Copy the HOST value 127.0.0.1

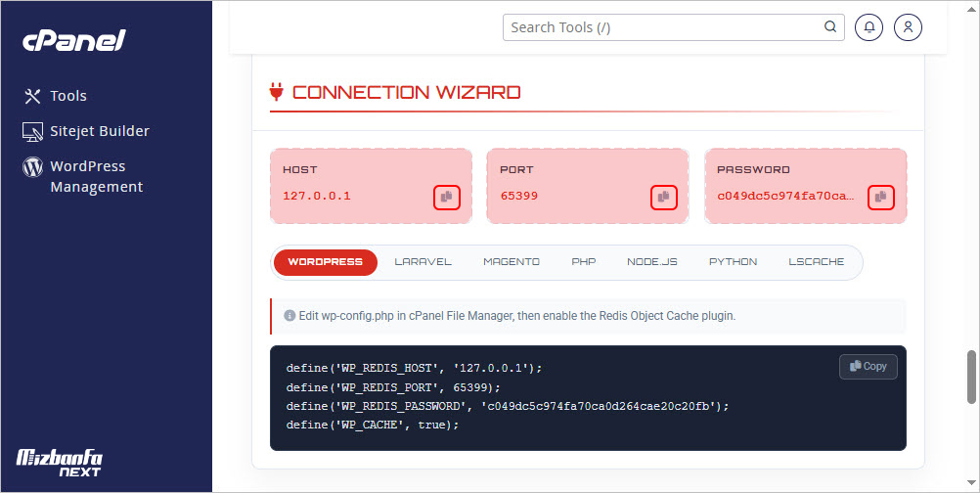pyautogui.click(x=446, y=198)
